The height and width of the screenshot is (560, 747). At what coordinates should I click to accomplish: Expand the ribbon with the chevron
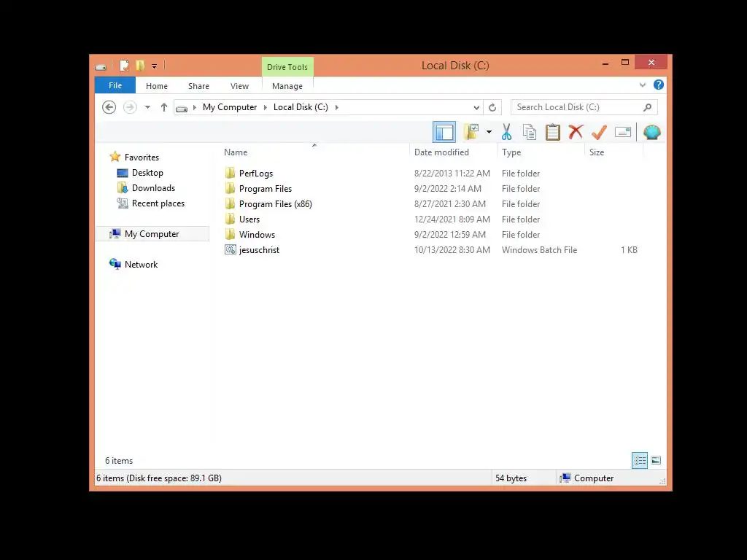(642, 85)
